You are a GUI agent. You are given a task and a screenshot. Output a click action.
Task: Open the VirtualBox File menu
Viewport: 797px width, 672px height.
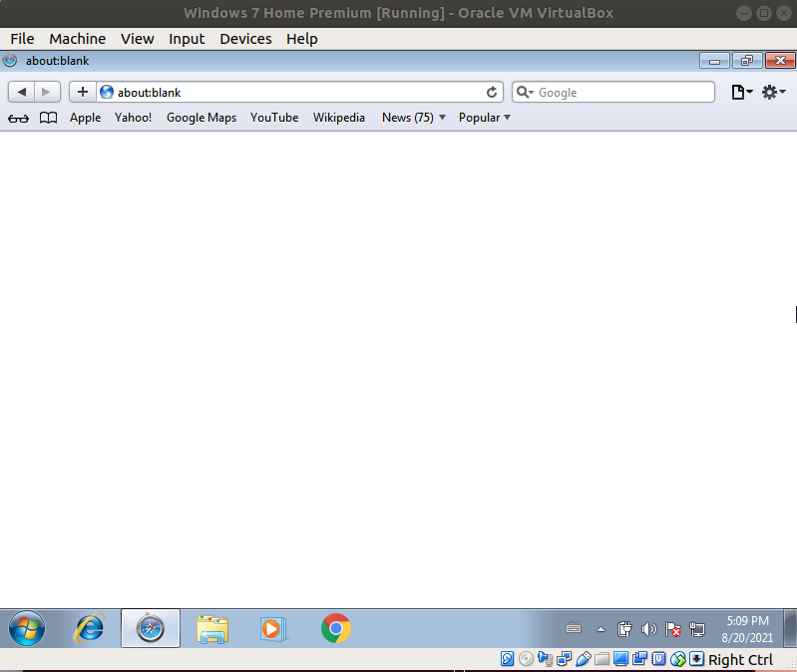pyautogui.click(x=22, y=39)
